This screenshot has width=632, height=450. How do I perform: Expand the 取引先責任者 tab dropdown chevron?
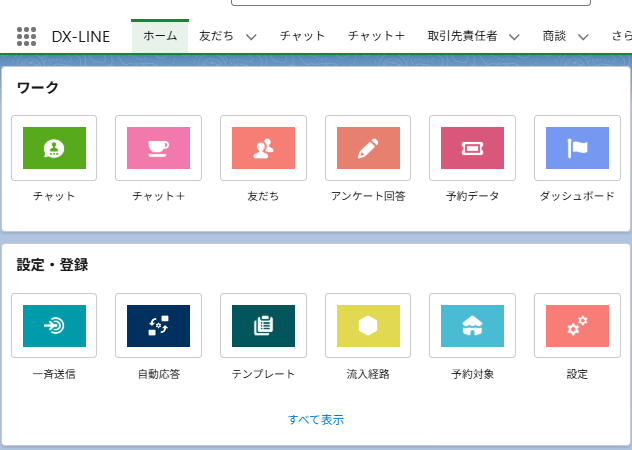click(x=514, y=37)
